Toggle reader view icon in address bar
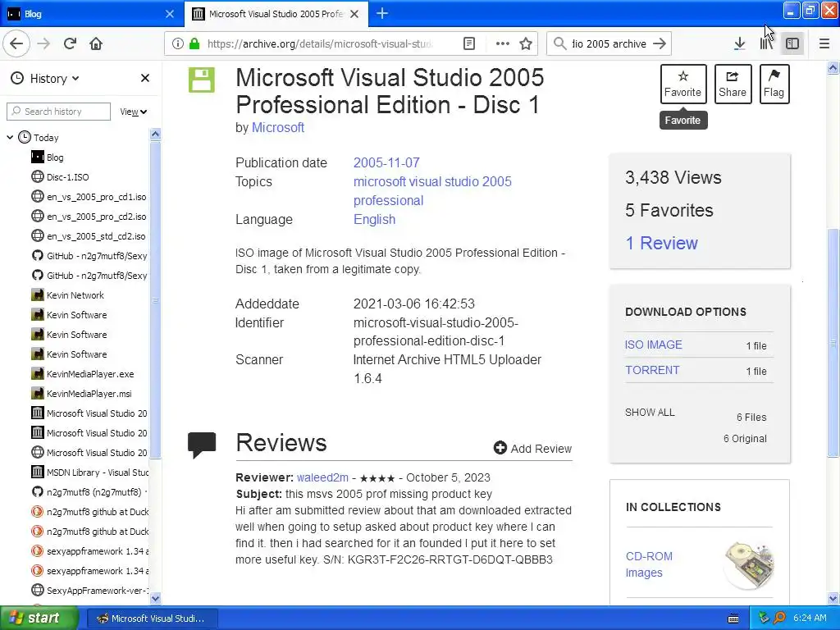Viewport: 840px width, 630px height. click(x=468, y=43)
